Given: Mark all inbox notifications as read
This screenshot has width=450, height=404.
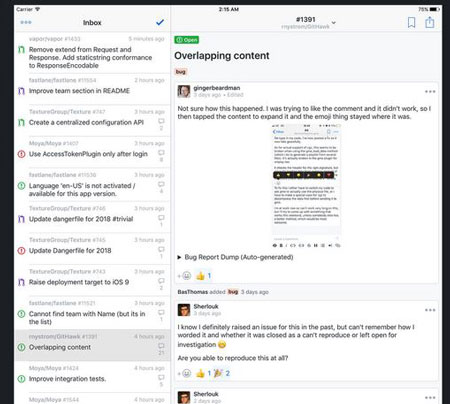Looking at the screenshot, I should [160, 22].
